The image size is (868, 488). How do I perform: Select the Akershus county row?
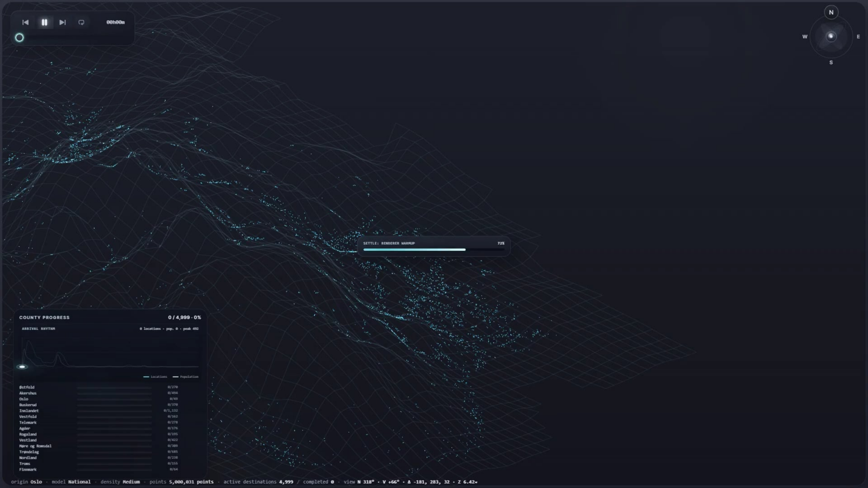coord(98,393)
